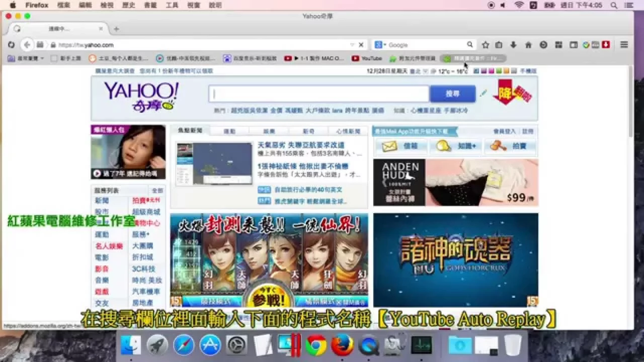Open Disk Utility from the Dock
This screenshot has width=644, height=362.
tap(395, 345)
